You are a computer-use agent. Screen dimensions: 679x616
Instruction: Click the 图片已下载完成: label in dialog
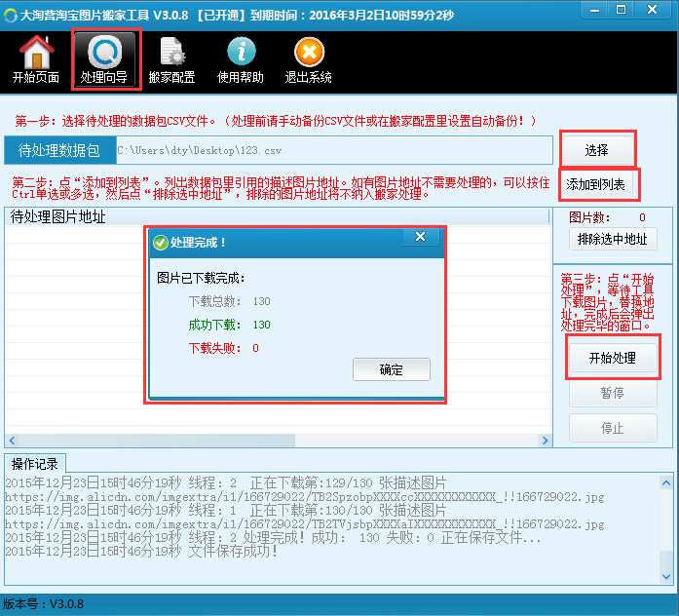coord(201,278)
